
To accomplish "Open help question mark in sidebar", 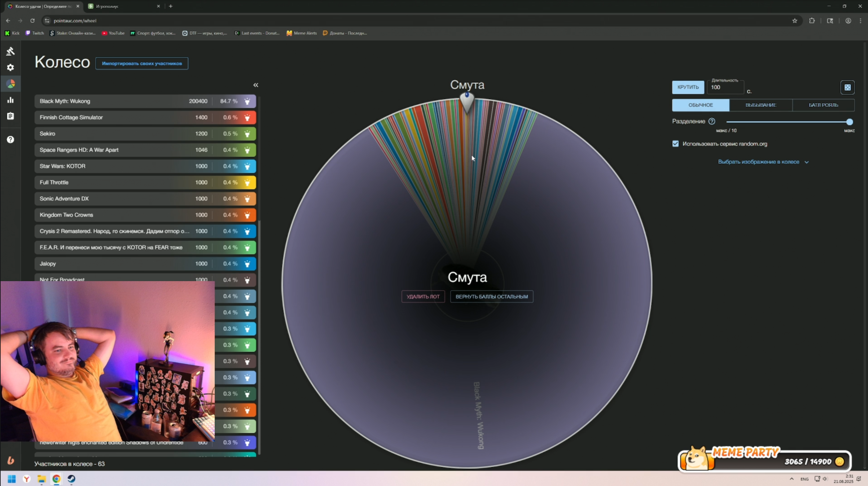I will [x=11, y=139].
